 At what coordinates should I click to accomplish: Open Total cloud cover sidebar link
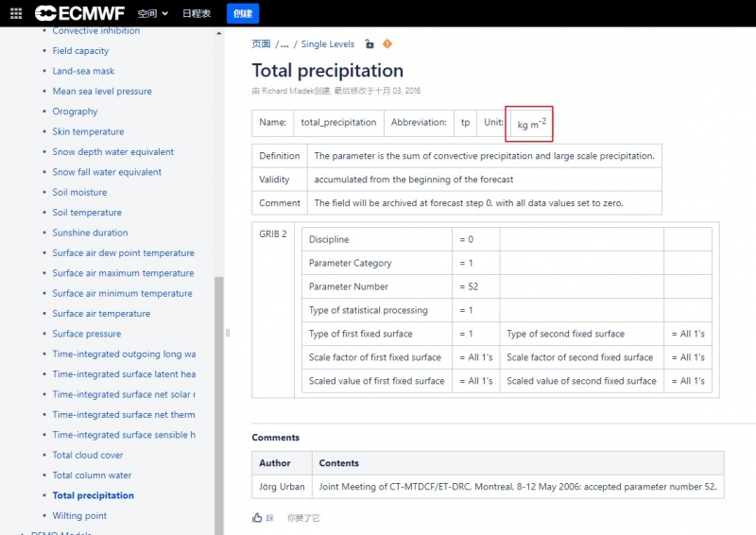[x=88, y=456]
